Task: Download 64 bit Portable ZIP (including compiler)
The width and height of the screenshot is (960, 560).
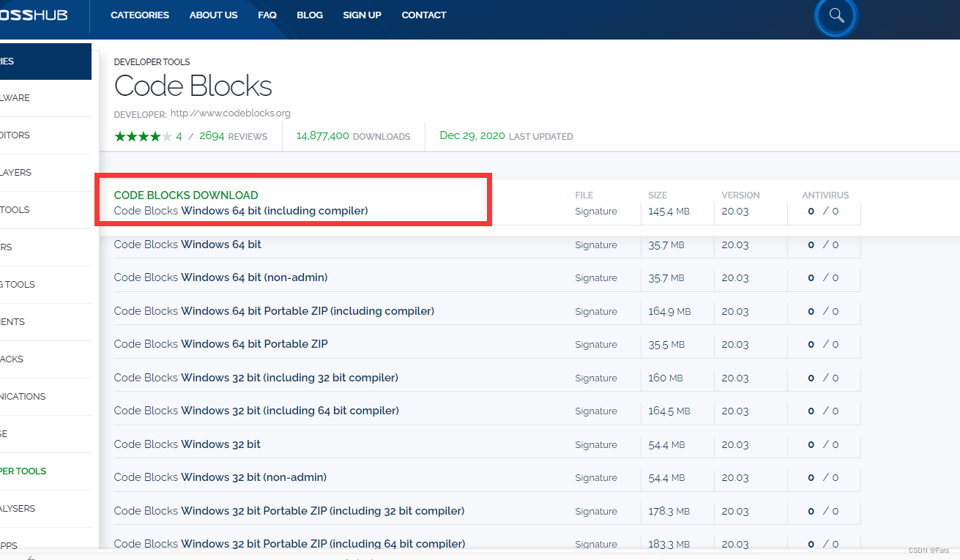Action: [x=274, y=311]
